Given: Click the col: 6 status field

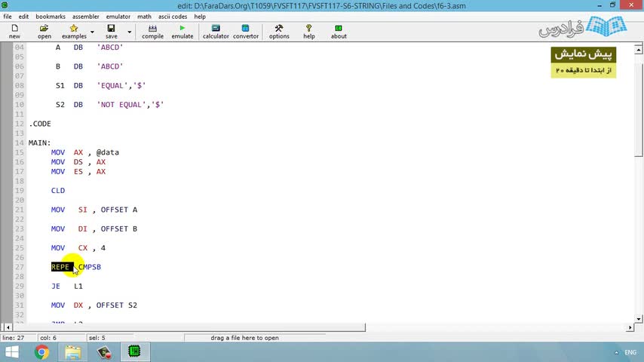Looking at the screenshot, I should [x=61, y=338].
